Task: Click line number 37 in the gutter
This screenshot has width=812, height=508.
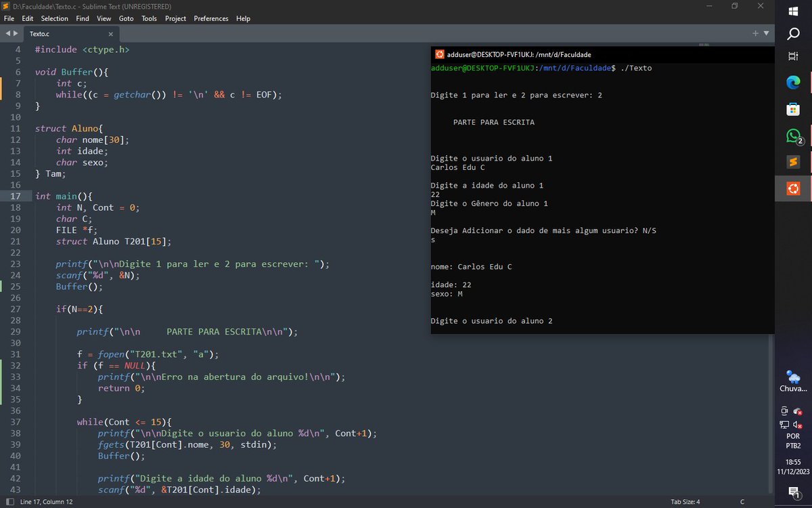Action: 16,422
